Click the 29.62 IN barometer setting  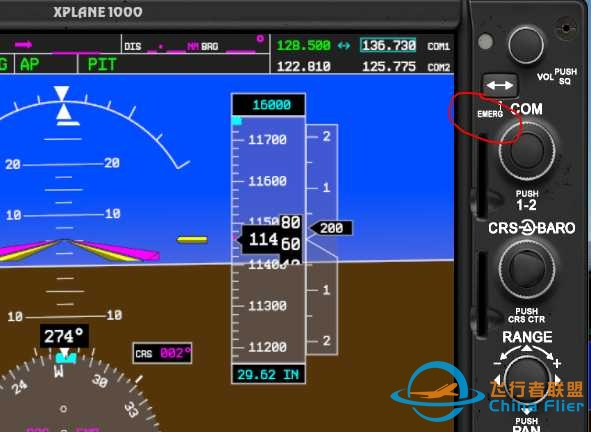(268, 374)
